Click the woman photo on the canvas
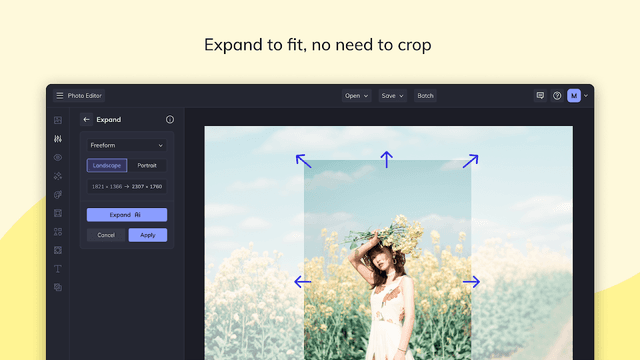The image size is (640, 360). click(x=388, y=260)
